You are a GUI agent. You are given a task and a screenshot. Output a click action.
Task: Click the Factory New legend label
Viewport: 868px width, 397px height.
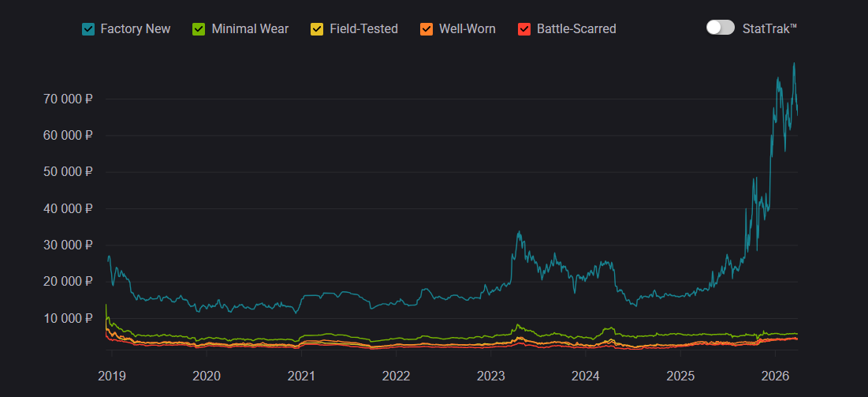pos(136,29)
